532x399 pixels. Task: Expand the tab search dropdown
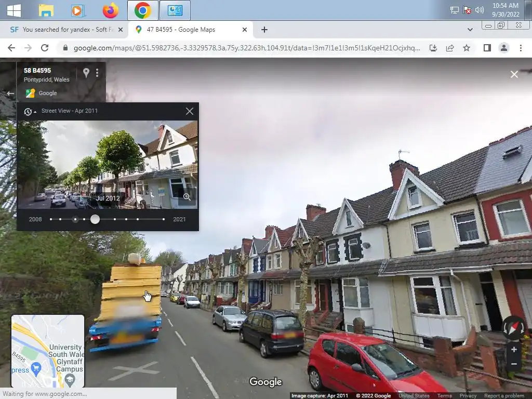pyautogui.click(x=470, y=30)
